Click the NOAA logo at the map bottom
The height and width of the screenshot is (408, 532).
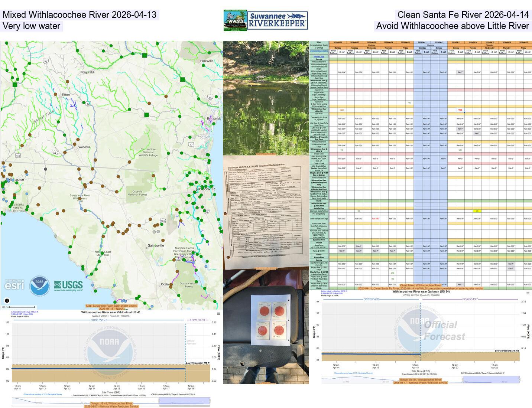(39, 285)
